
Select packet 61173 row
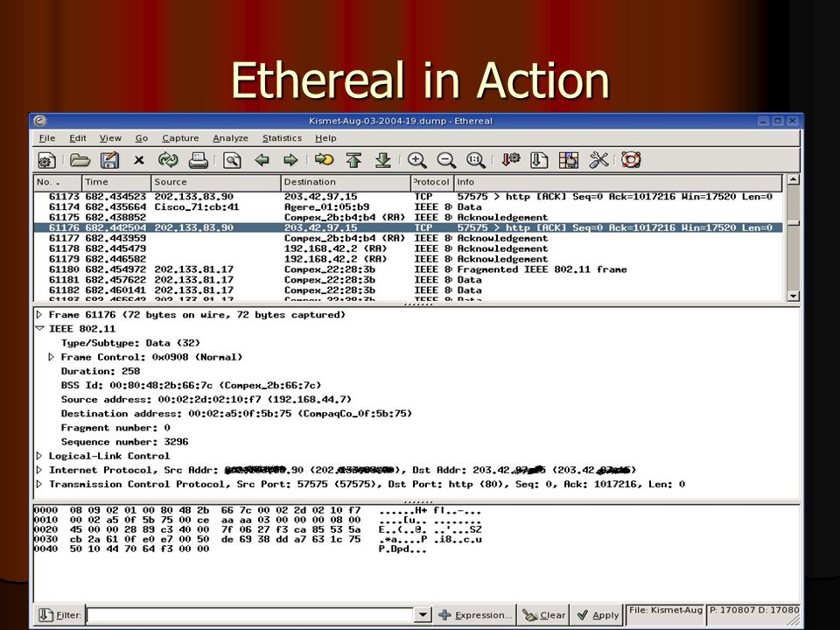408,197
